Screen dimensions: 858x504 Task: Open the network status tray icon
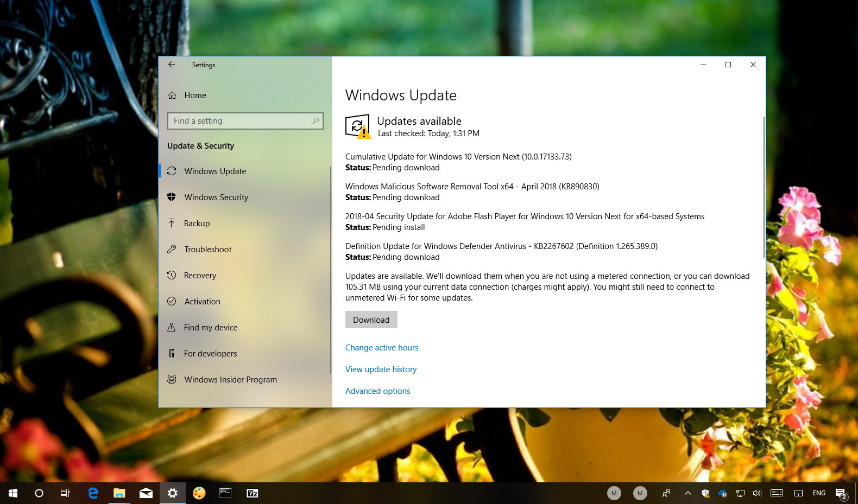pyautogui.click(x=740, y=493)
